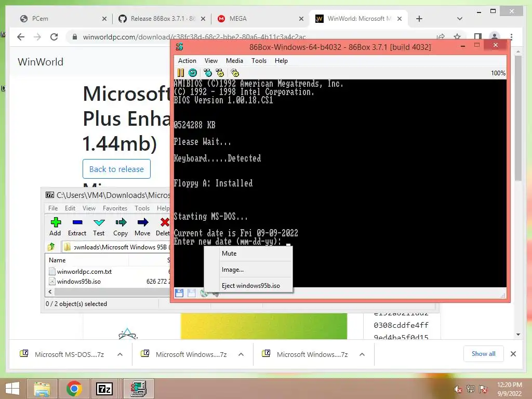Pause emulation with 86Box pause icon
The height and width of the screenshot is (399, 532).
click(x=180, y=73)
